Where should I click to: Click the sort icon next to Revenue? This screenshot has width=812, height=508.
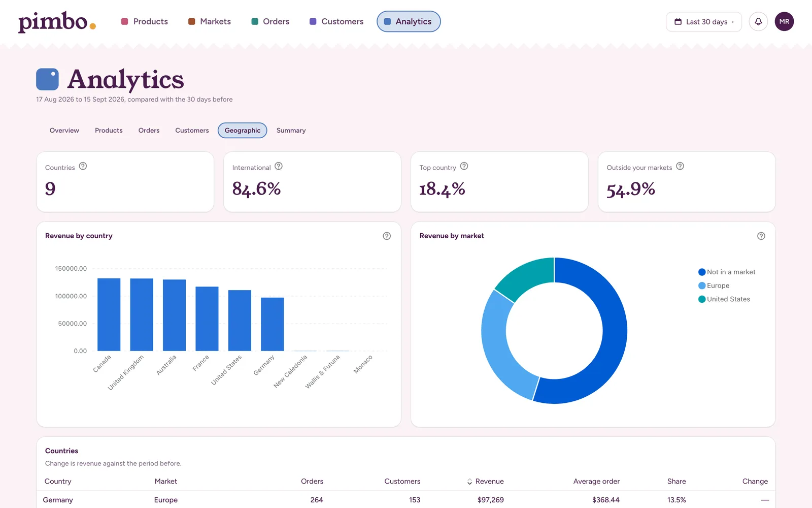tap(469, 482)
